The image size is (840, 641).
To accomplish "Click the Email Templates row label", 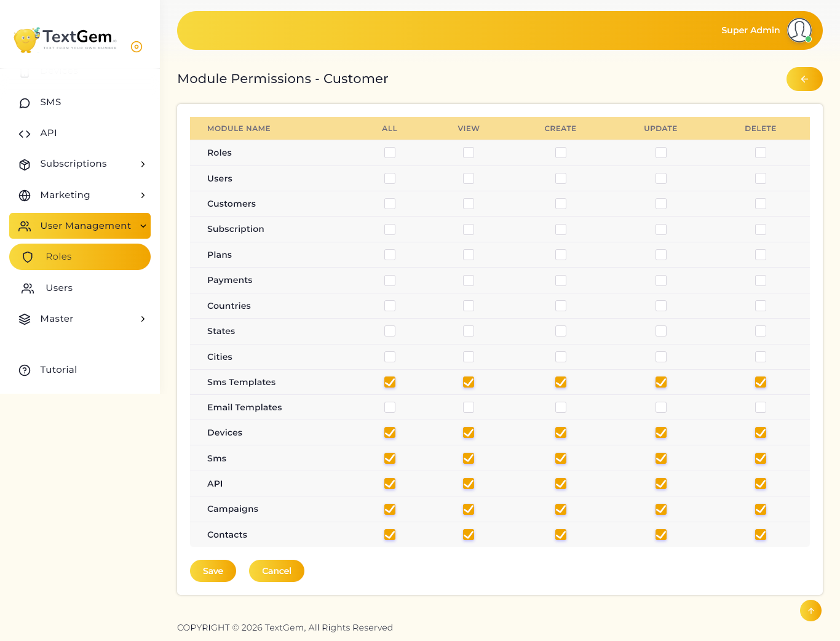I will click(244, 407).
